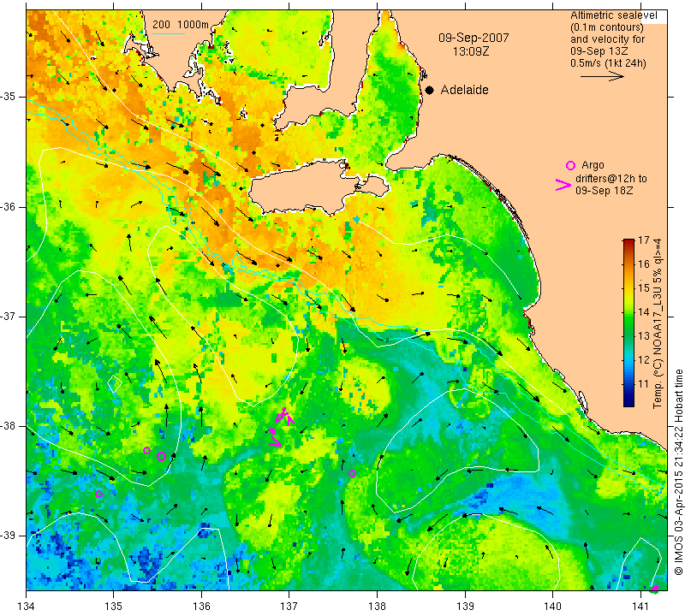The width and height of the screenshot is (685, 616).
Task: Click the 139 longitude axis label
Action: tap(465, 607)
